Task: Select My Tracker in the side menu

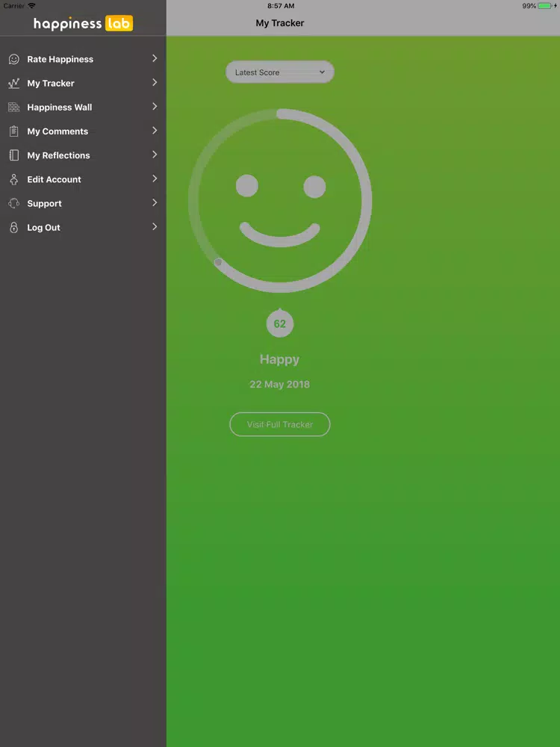Action: 83,84
